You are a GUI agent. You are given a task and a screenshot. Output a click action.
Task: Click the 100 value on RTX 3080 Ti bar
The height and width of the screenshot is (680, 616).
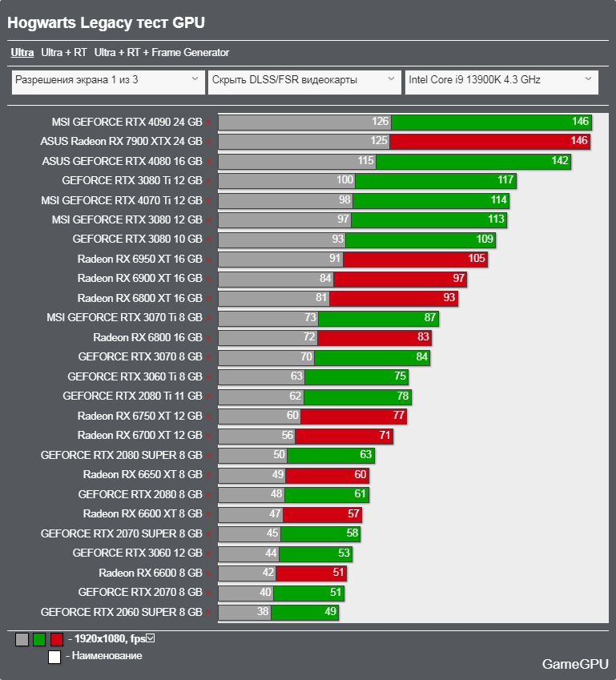coord(345,180)
